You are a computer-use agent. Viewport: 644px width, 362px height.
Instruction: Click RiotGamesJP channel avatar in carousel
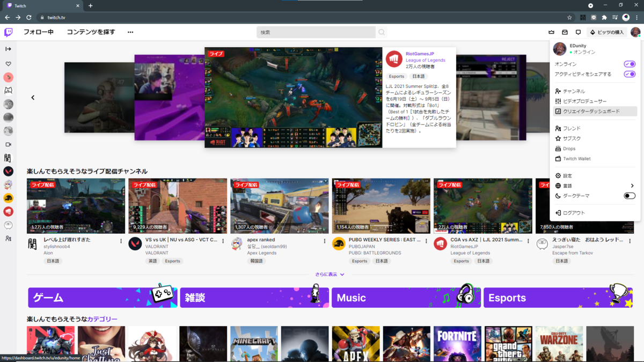pyautogui.click(x=394, y=59)
